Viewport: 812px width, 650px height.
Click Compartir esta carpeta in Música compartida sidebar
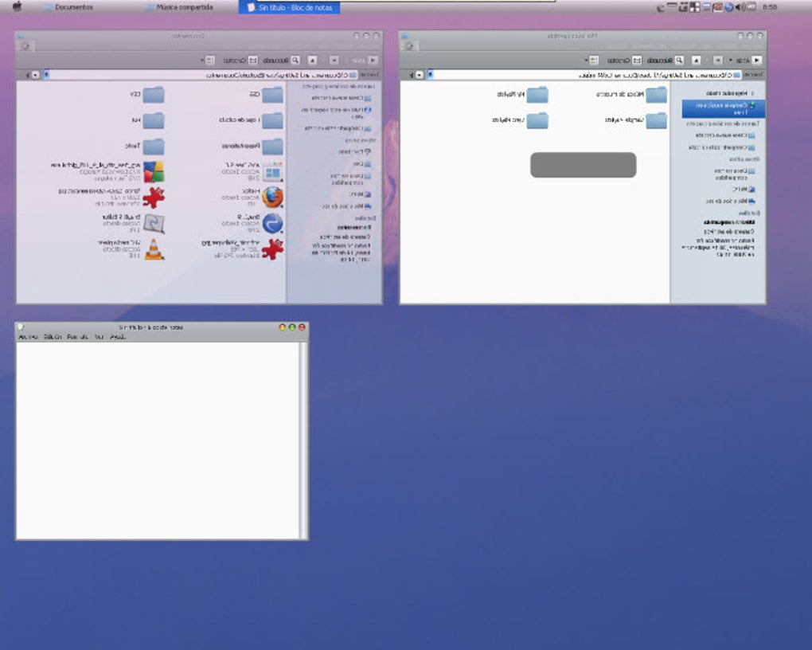[721, 147]
